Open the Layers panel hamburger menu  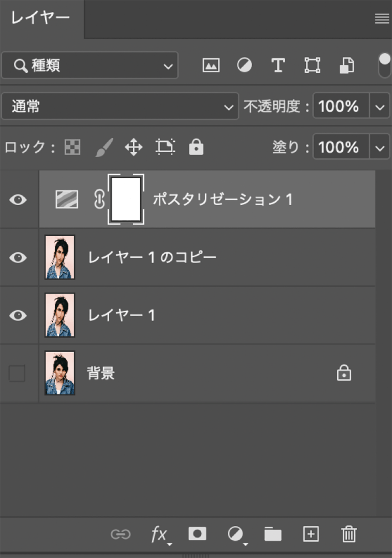coord(382,18)
